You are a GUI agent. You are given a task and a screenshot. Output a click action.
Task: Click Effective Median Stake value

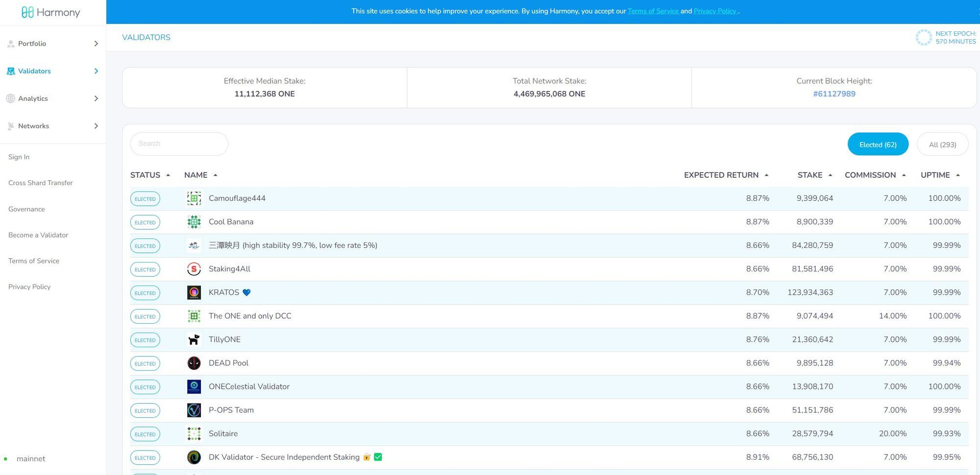coord(265,94)
